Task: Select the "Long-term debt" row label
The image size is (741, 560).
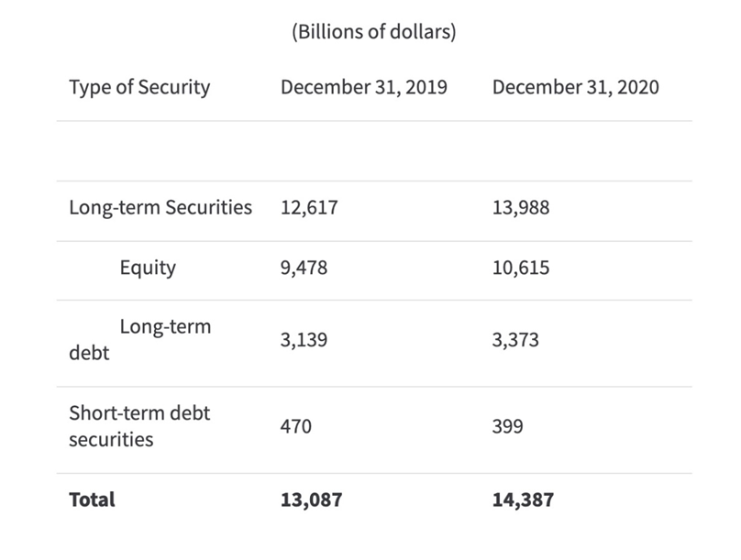Action: [x=139, y=339]
